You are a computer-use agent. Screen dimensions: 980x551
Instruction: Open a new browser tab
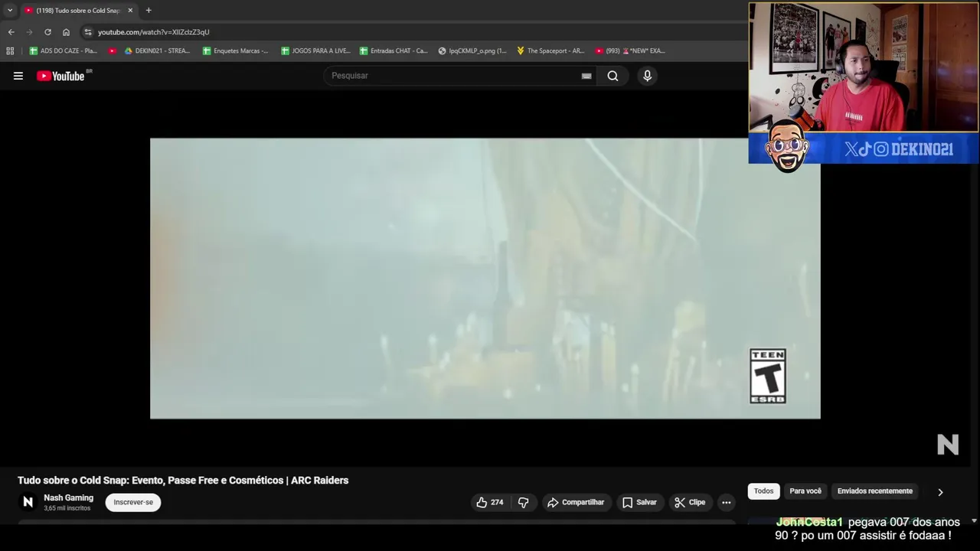(x=149, y=11)
